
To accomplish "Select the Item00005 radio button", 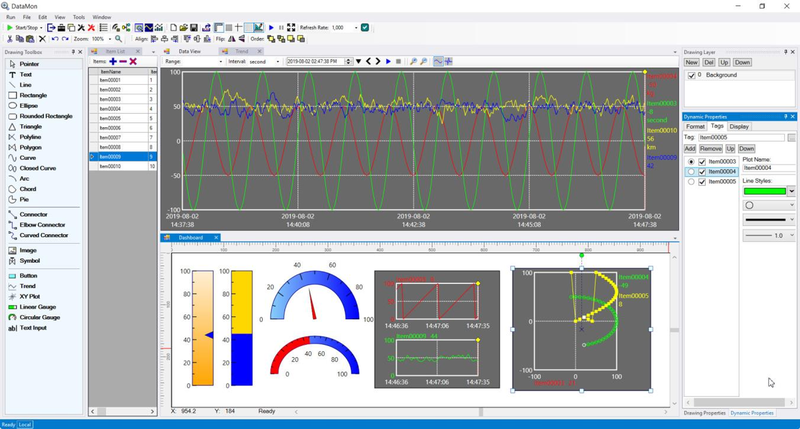I will [691, 182].
